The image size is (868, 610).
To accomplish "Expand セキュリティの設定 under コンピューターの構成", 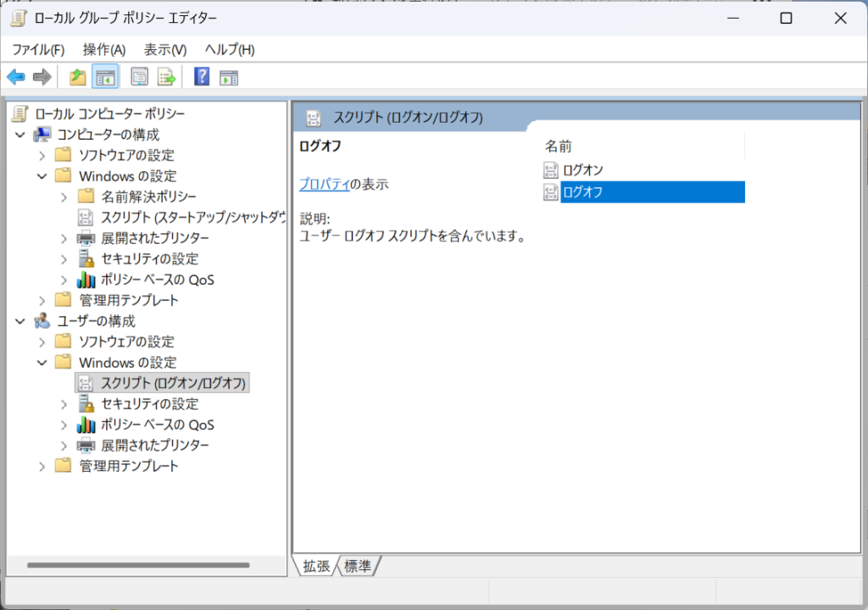I will [64, 259].
